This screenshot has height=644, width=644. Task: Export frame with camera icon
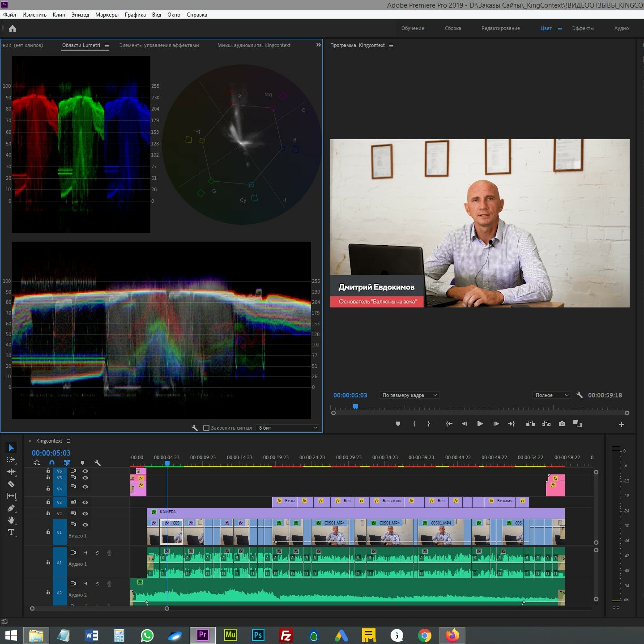[x=562, y=424]
